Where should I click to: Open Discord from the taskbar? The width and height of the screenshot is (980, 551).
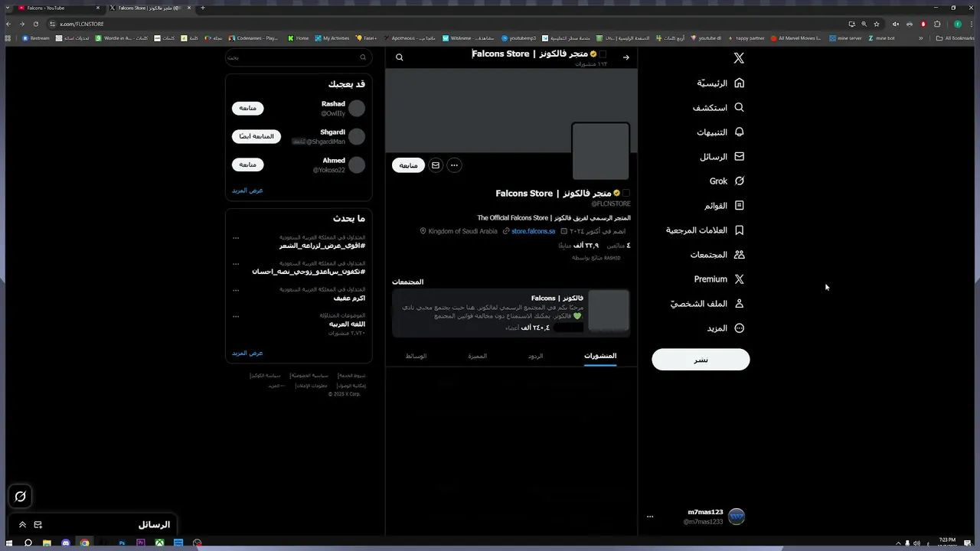click(66, 543)
